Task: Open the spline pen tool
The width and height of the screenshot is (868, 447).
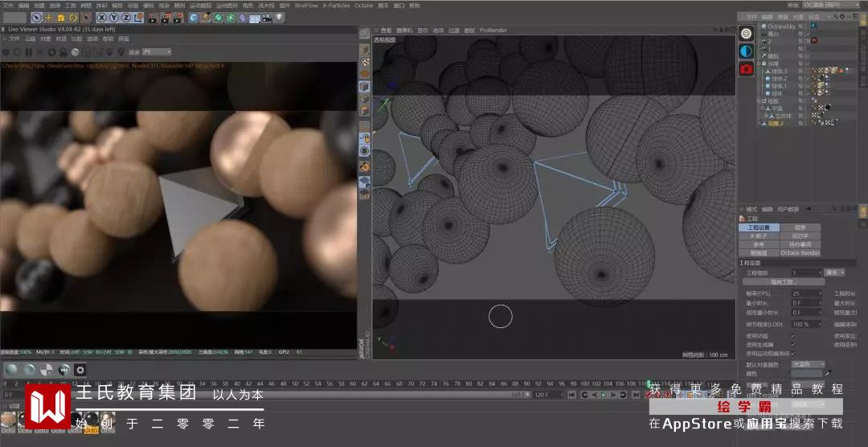Action: pos(206,18)
